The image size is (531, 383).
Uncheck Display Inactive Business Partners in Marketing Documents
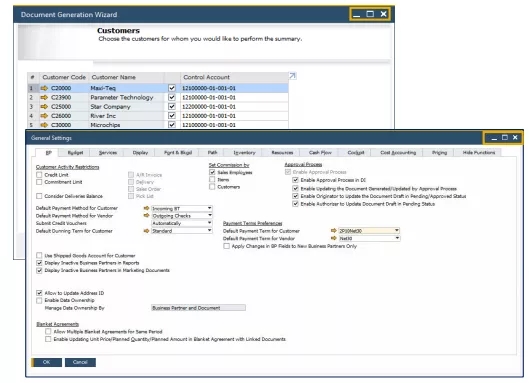[39, 270]
